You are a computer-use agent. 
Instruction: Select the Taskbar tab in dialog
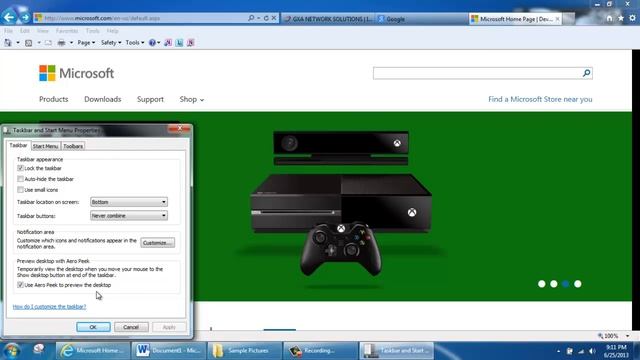click(18, 145)
